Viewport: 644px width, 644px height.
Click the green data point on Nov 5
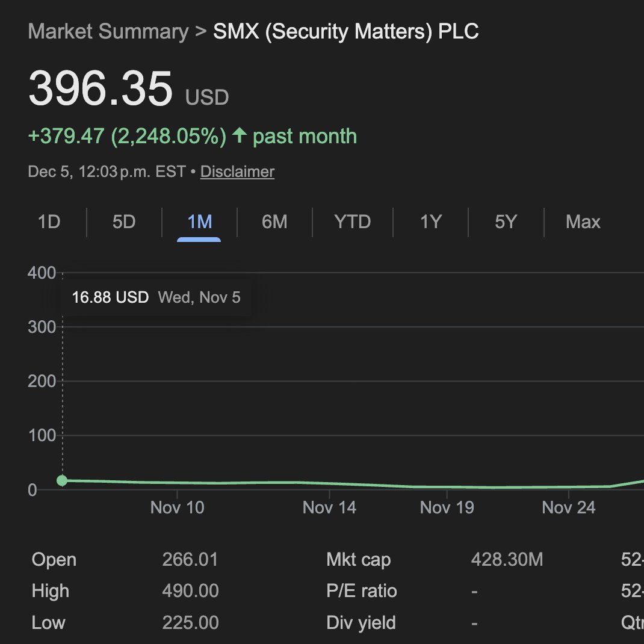(x=62, y=480)
